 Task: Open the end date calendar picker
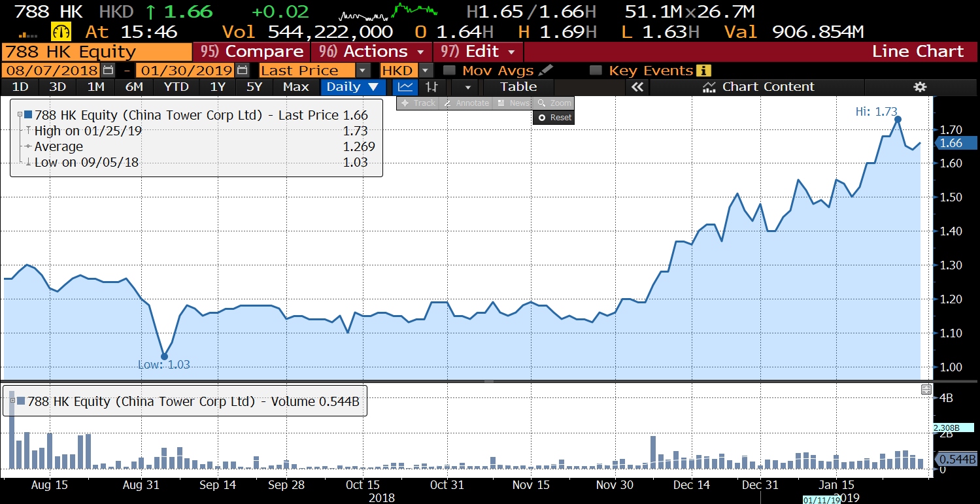242,71
